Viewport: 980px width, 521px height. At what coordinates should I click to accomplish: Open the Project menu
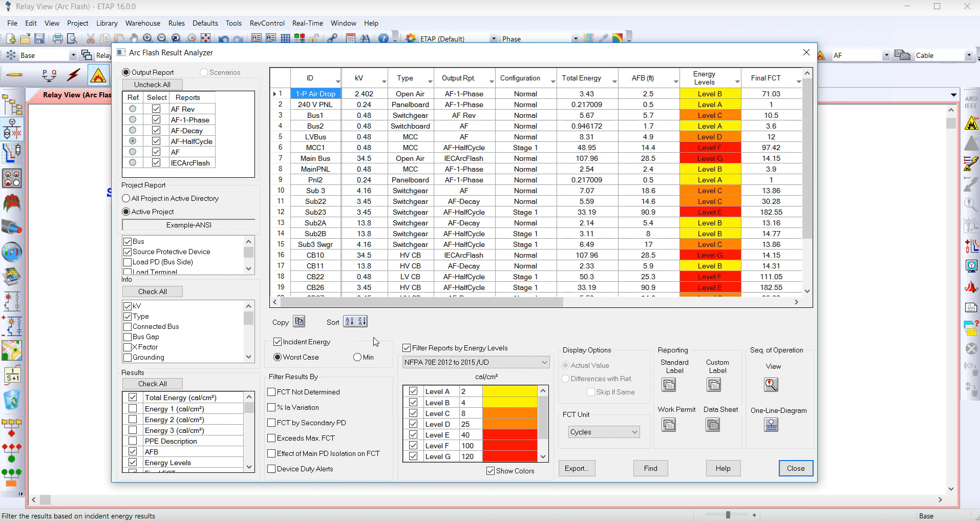(x=78, y=23)
